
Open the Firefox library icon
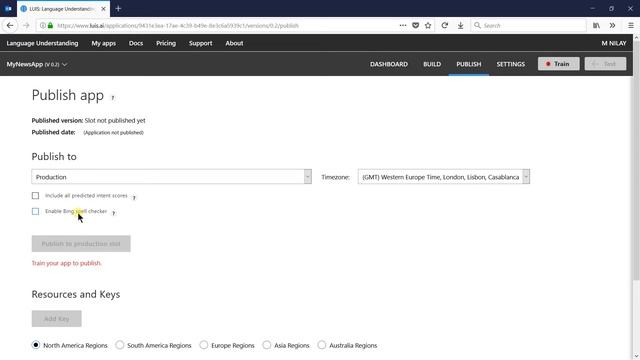596,25
